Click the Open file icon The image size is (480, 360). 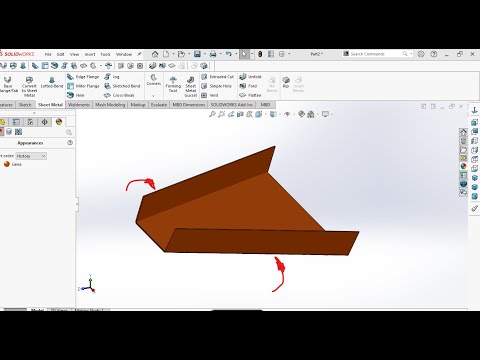coord(181,54)
